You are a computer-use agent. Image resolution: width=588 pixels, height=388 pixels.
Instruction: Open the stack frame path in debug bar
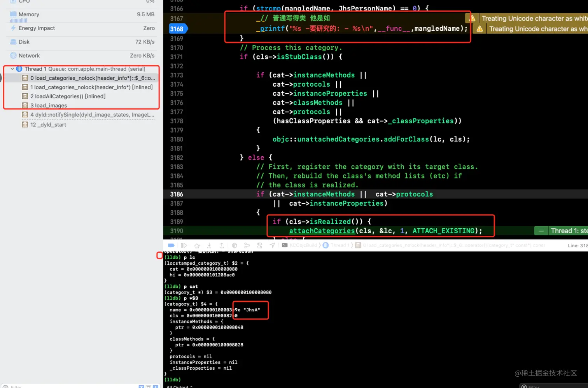(450, 245)
